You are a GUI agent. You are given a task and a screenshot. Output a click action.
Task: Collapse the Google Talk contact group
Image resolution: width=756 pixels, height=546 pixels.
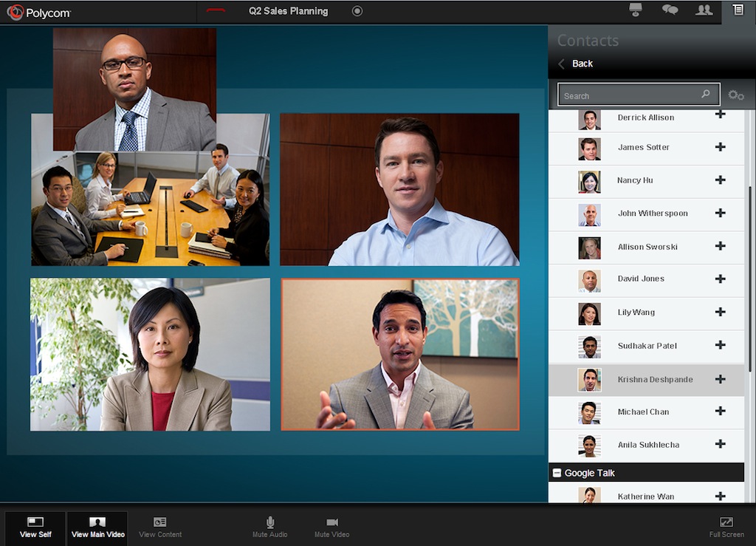pos(557,473)
